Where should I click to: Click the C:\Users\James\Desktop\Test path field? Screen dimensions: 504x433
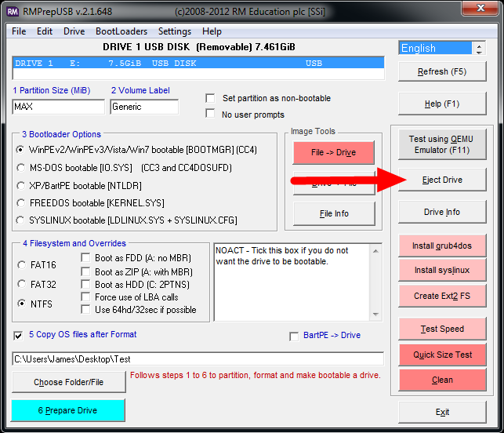tap(198, 358)
